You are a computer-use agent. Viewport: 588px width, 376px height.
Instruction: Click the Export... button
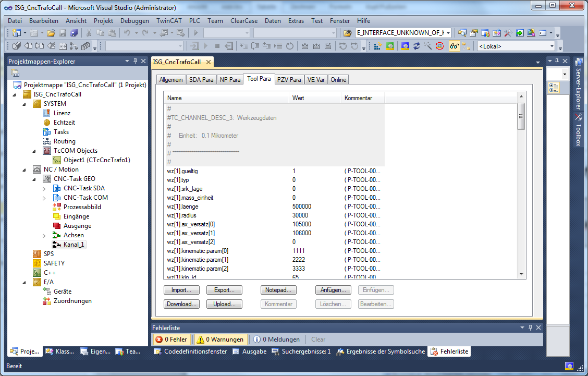224,290
